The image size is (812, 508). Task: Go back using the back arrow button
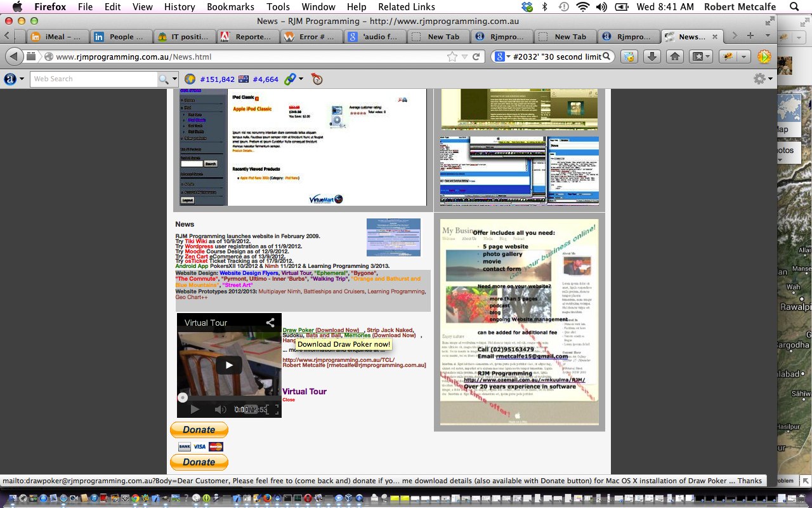(13, 57)
